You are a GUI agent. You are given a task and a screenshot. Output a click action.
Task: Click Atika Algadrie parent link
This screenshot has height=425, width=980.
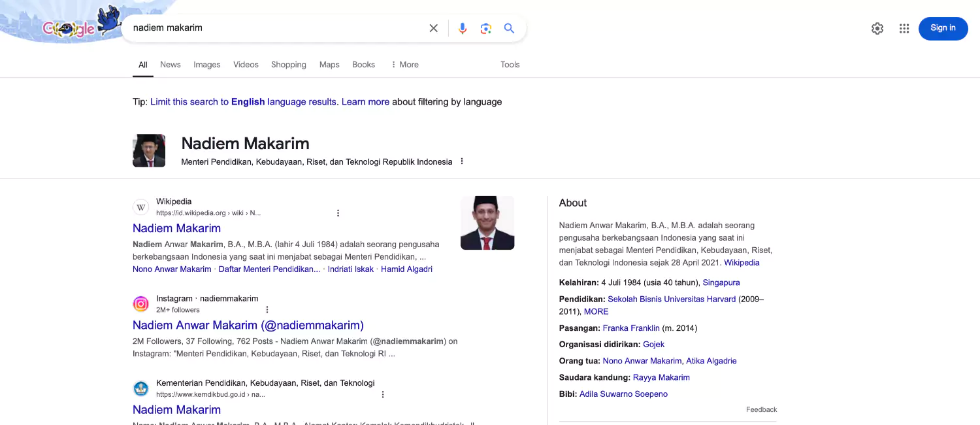711,361
